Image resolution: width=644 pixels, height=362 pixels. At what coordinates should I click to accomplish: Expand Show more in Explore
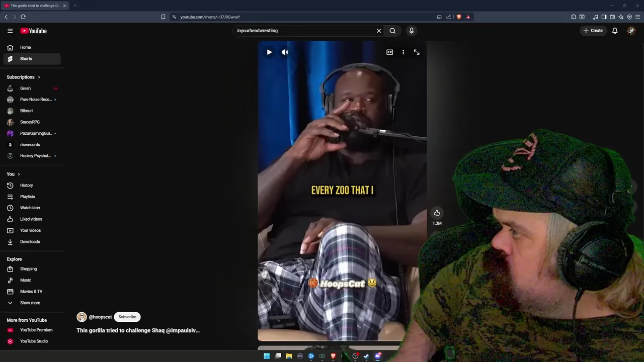click(x=32, y=303)
